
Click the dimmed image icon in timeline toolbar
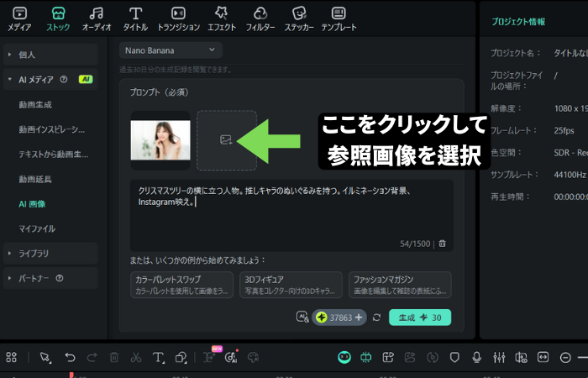(410, 357)
